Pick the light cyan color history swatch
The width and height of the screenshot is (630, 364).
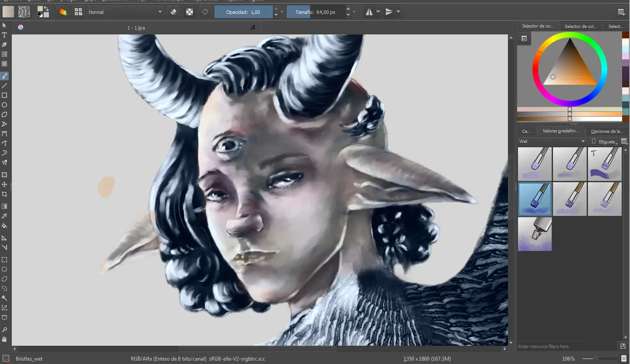point(626,49)
